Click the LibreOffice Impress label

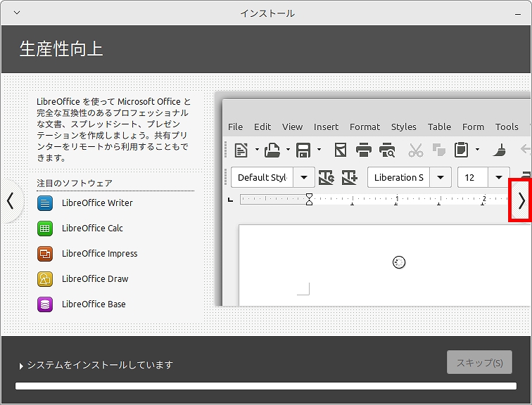pos(99,254)
